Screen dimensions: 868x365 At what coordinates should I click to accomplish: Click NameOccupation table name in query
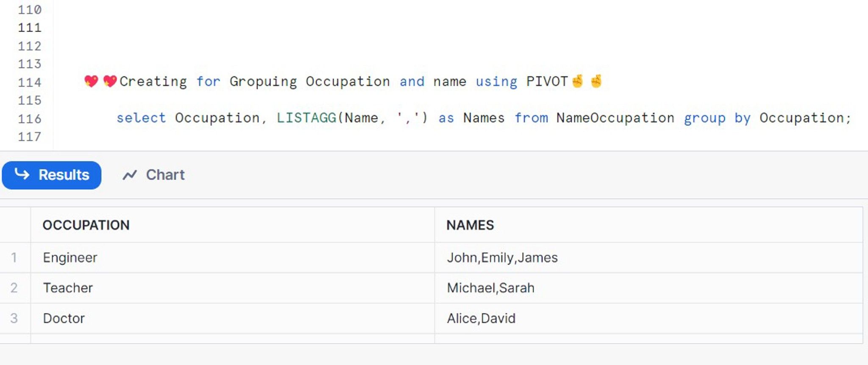point(615,118)
